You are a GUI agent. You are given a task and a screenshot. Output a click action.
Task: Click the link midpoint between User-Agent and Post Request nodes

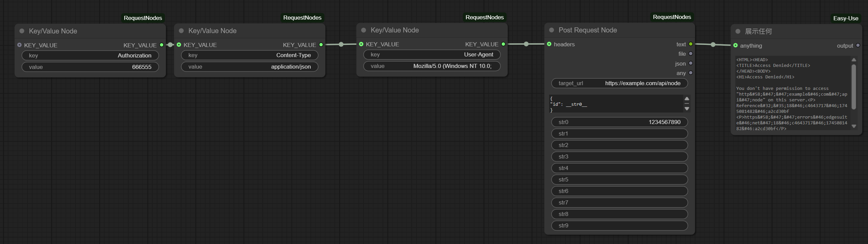(x=526, y=44)
